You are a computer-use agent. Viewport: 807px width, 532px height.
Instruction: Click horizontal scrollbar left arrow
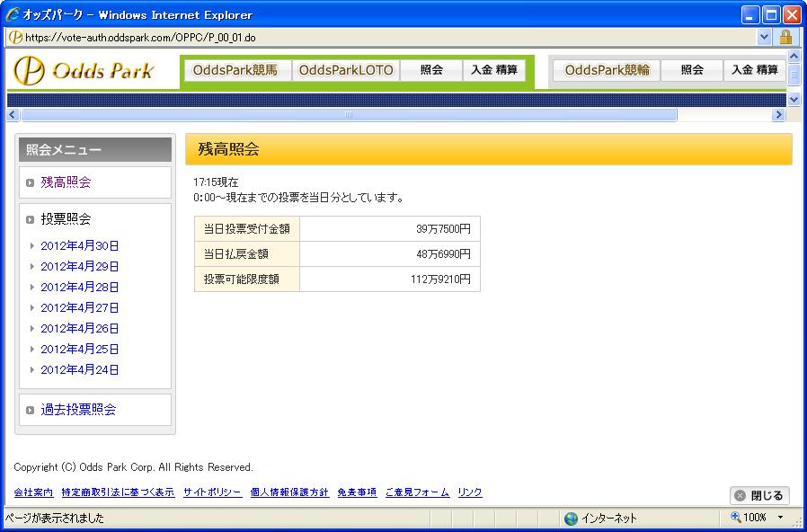pyautogui.click(x=13, y=114)
